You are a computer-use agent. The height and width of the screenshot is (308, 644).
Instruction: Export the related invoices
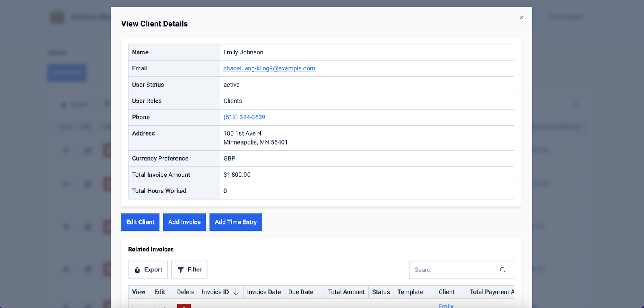coord(148,270)
